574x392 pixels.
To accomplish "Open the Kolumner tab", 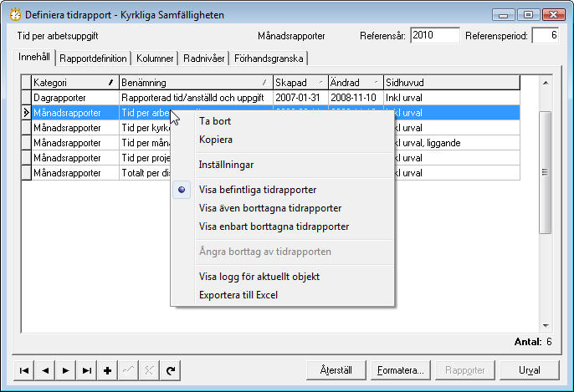I will coord(155,59).
